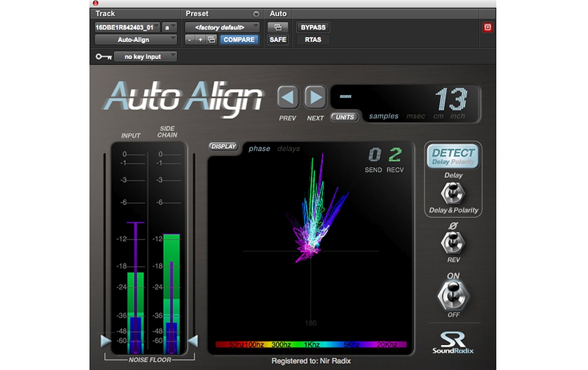Switch display to the delays view
This screenshot has height=370, width=588.
288,148
